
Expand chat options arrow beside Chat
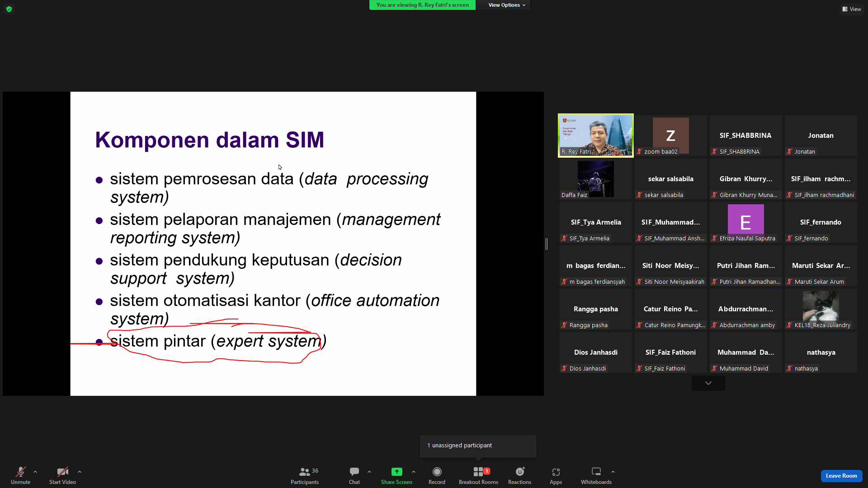[x=369, y=472]
